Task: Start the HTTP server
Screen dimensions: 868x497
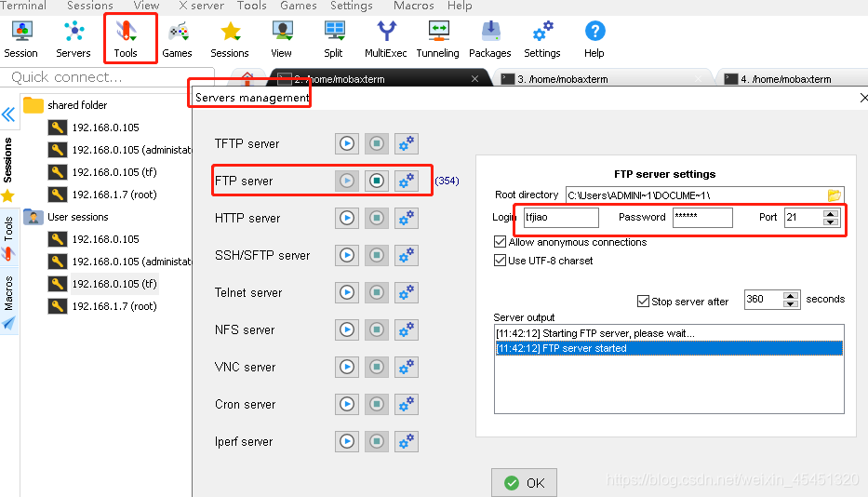Action: point(347,218)
